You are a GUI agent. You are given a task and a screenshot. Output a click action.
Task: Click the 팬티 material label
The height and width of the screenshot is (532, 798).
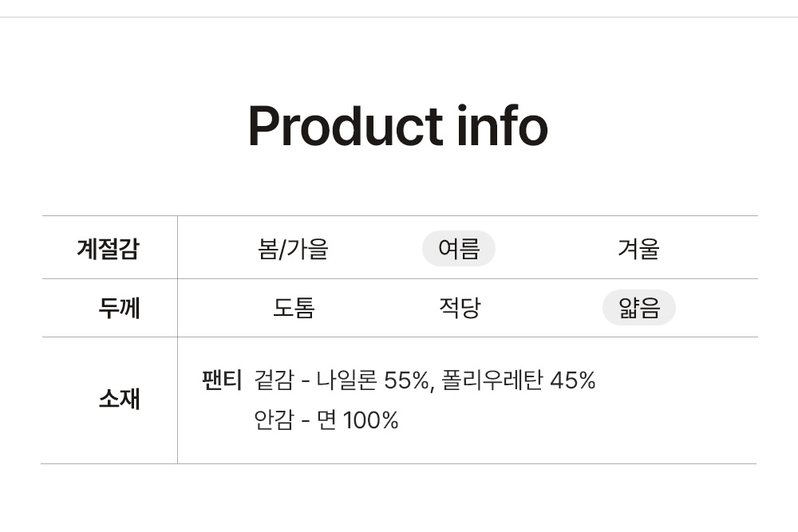point(222,380)
